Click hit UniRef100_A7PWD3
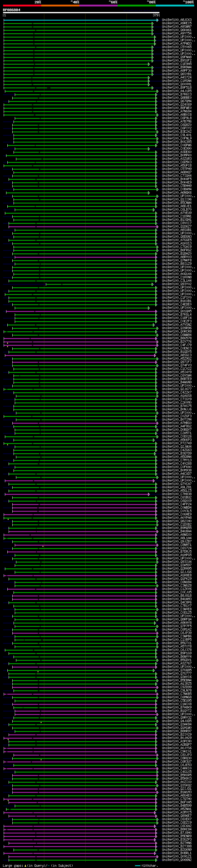 pos(177,43)
